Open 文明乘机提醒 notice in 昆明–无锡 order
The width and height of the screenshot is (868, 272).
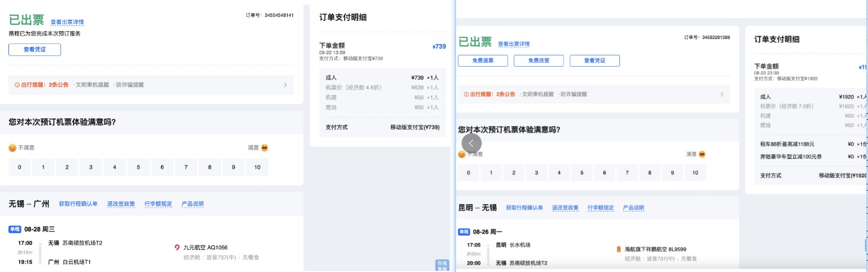pos(537,94)
